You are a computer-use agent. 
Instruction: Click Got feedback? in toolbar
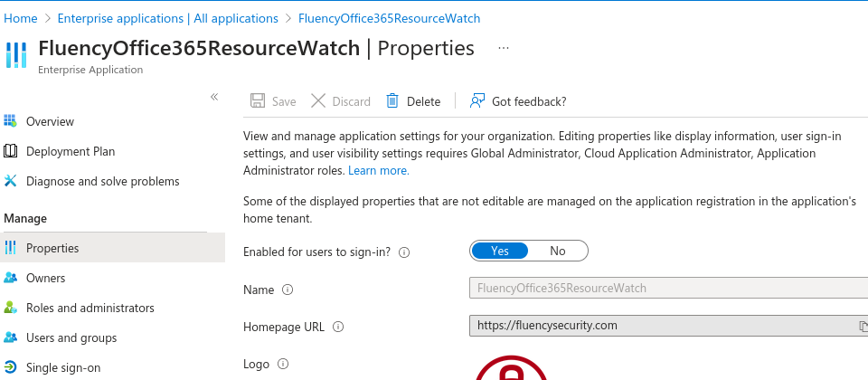[518, 101]
